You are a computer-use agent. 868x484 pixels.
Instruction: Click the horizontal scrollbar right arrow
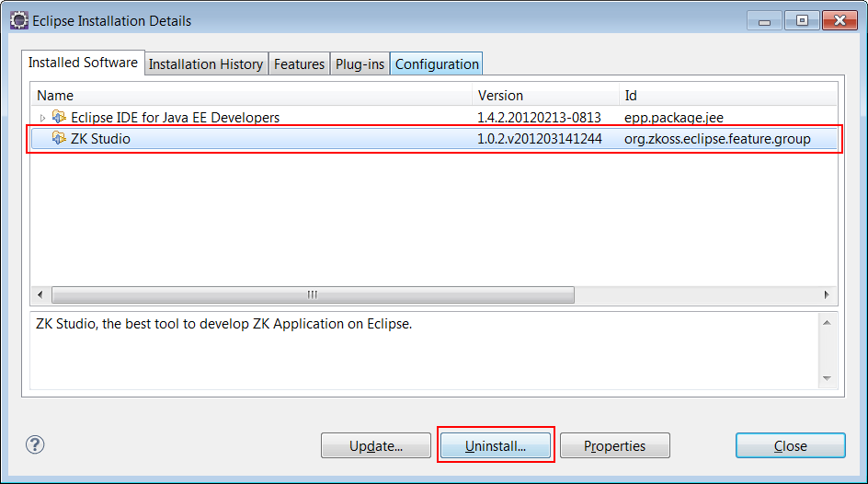[827, 294]
